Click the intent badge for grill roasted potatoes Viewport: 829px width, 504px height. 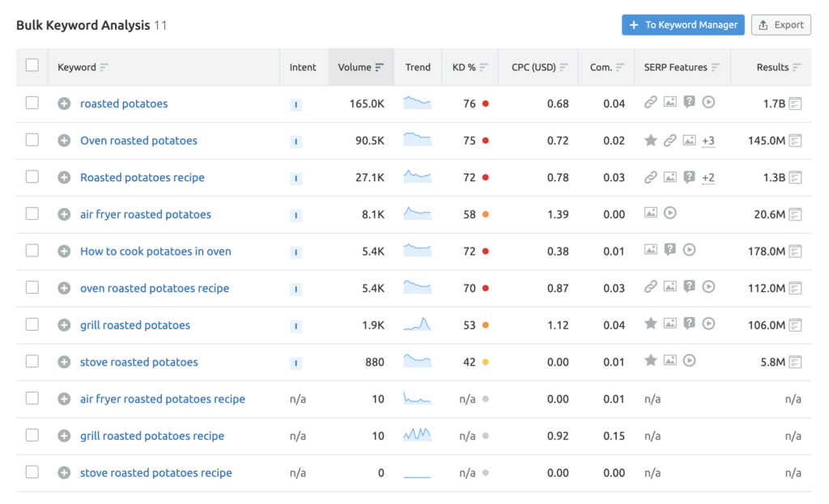296,326
